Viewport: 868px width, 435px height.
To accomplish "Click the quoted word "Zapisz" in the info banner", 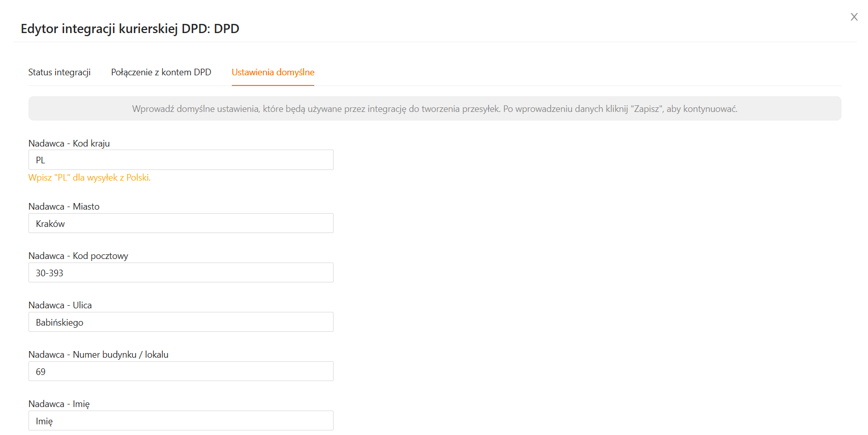I will (x=647, y=109).
